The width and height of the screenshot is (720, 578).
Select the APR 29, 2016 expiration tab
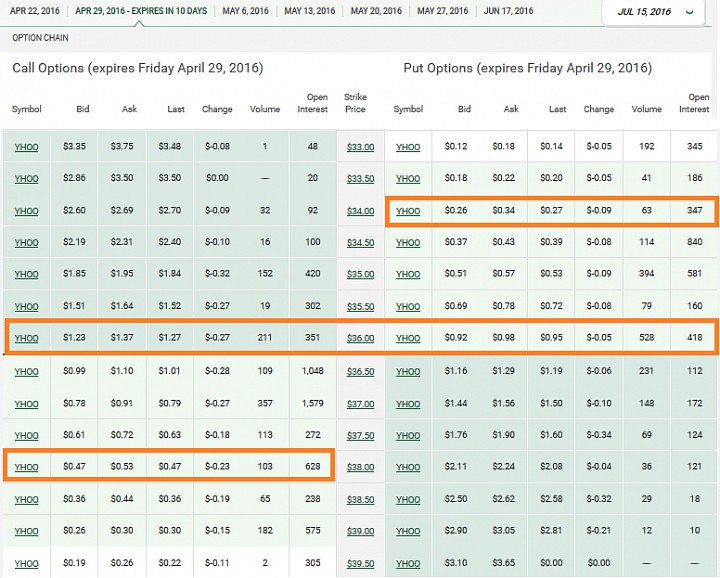click(x=141, y=11)
